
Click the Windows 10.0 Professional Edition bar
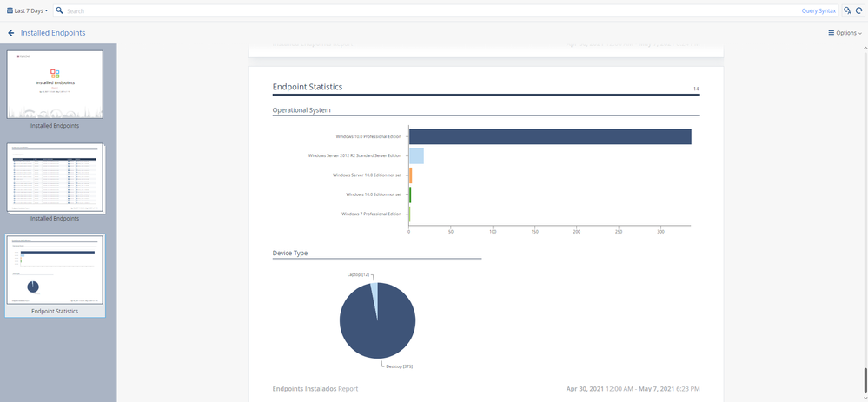[550, 136]
